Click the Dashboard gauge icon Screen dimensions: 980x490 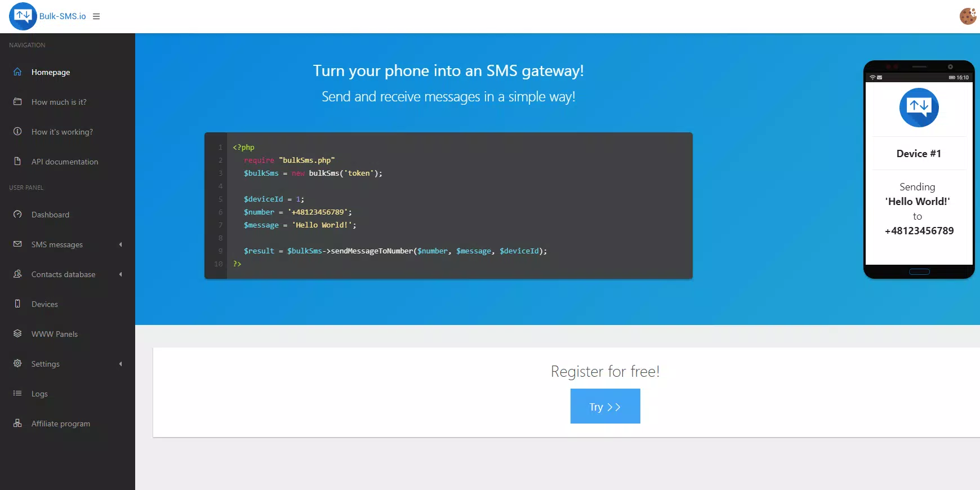tap(17, 214)
